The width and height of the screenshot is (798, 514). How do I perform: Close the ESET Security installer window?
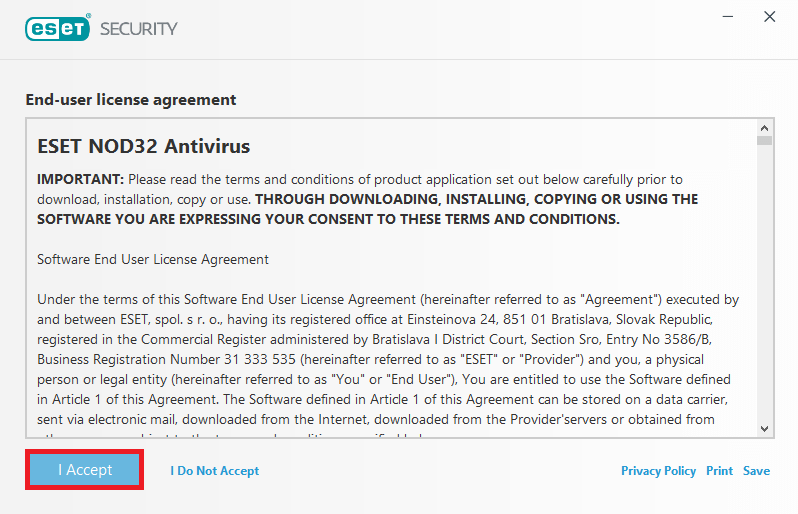(770, 17)
